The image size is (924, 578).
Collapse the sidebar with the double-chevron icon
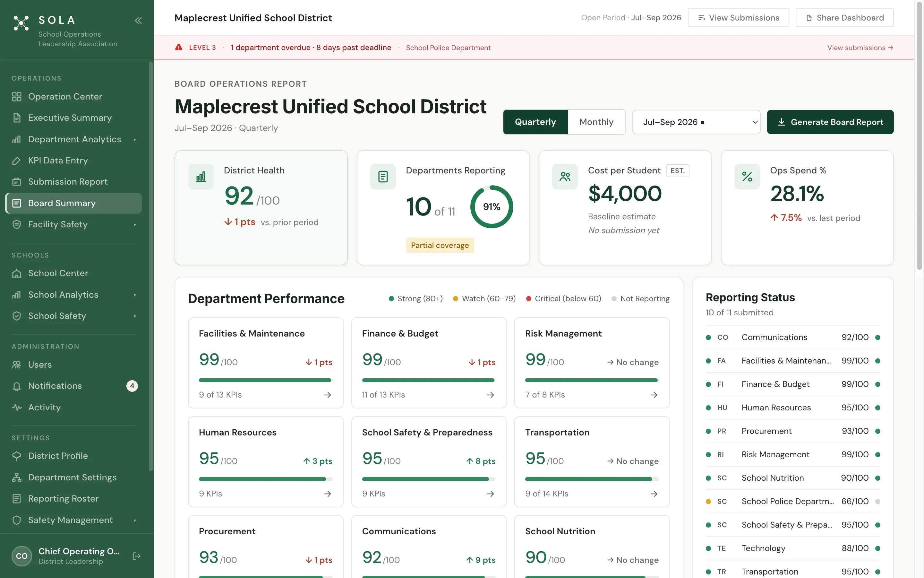(138, 21)
